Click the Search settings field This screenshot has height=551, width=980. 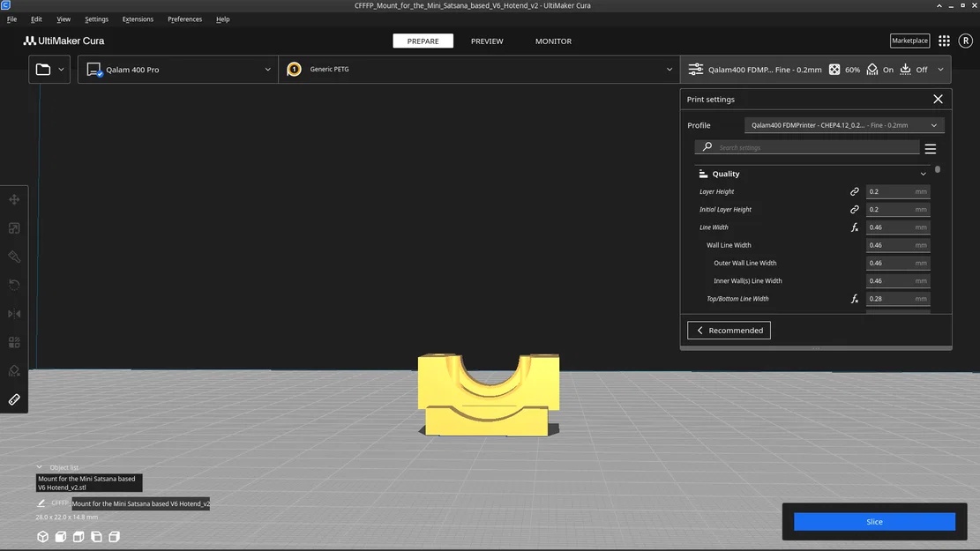807,147
